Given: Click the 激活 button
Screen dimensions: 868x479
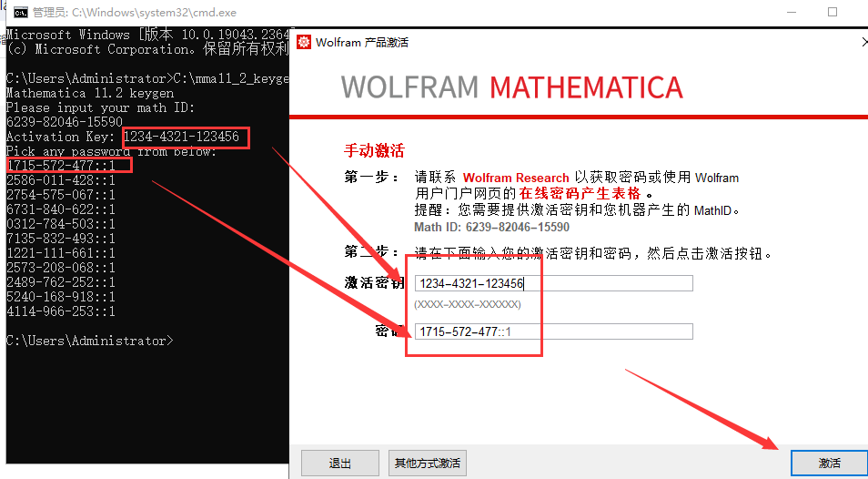Looking at the screenshot, I should point(829,463).
